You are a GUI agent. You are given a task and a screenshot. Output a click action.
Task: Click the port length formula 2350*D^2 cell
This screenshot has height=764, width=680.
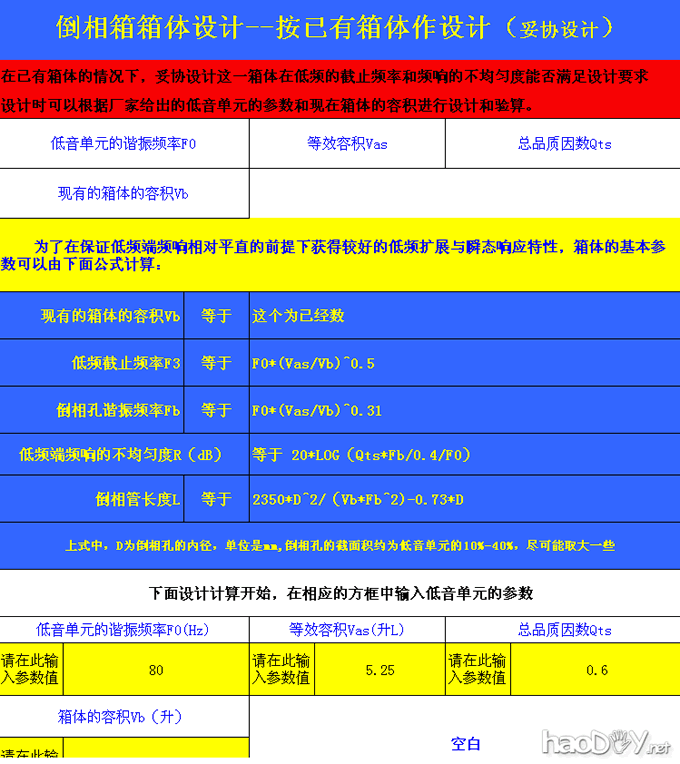(463, 499)
